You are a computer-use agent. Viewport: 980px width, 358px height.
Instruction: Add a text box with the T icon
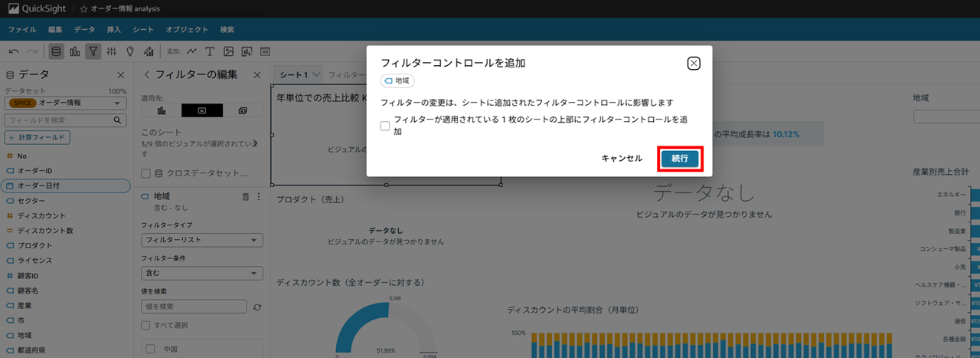coord(210,51)
